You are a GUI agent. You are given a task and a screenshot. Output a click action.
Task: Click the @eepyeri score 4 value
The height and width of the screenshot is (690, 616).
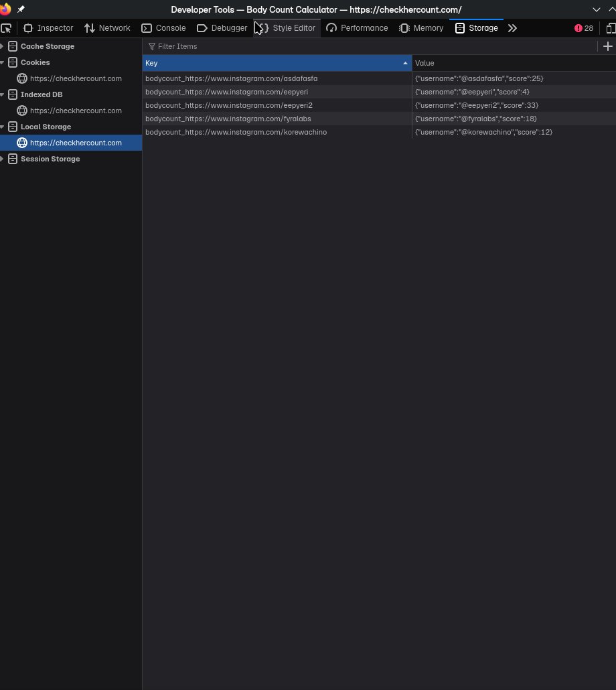click(x=472, y=92)
